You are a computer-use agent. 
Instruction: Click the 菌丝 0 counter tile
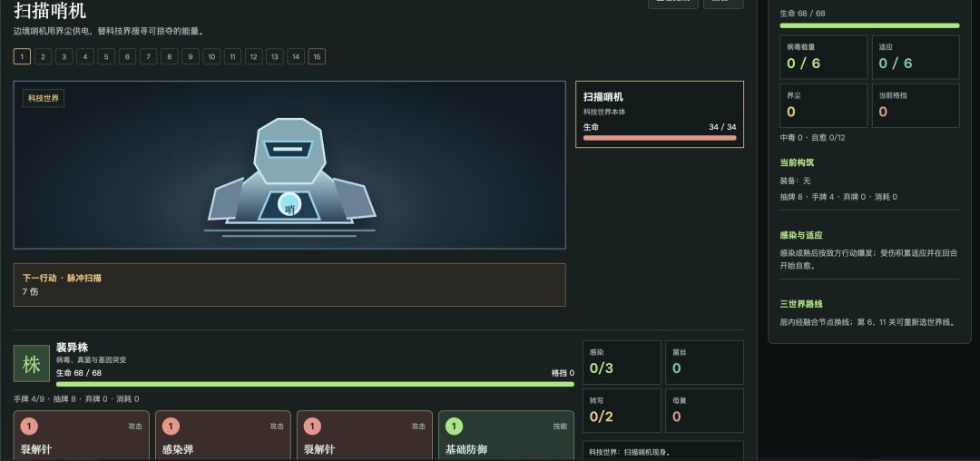pos(704,362)
